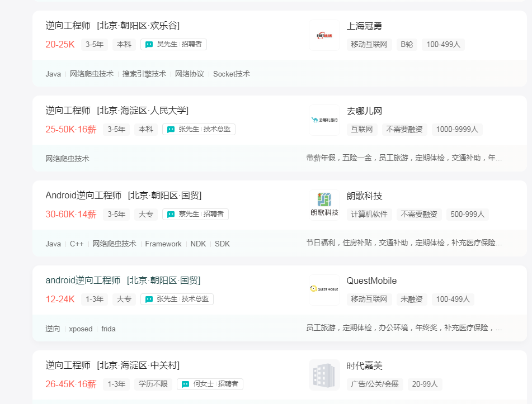
Task: Click the 不需要融资 tag under 朗歌科技
Action: (419, 214)
